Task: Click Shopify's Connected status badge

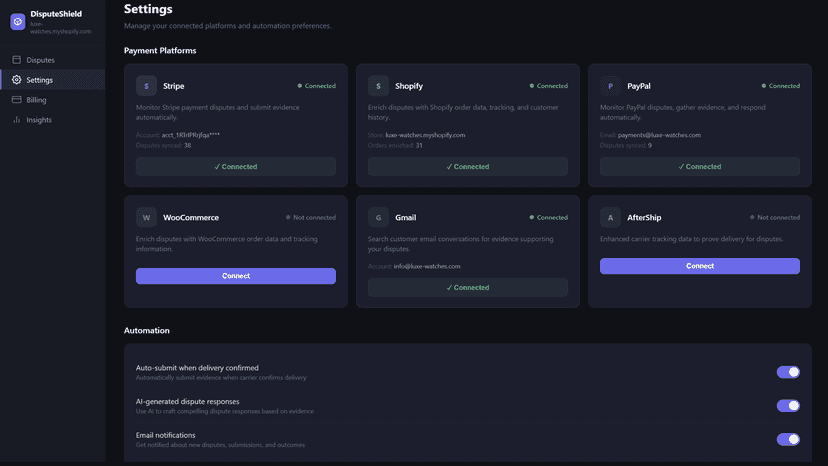Action: point(549,86)
